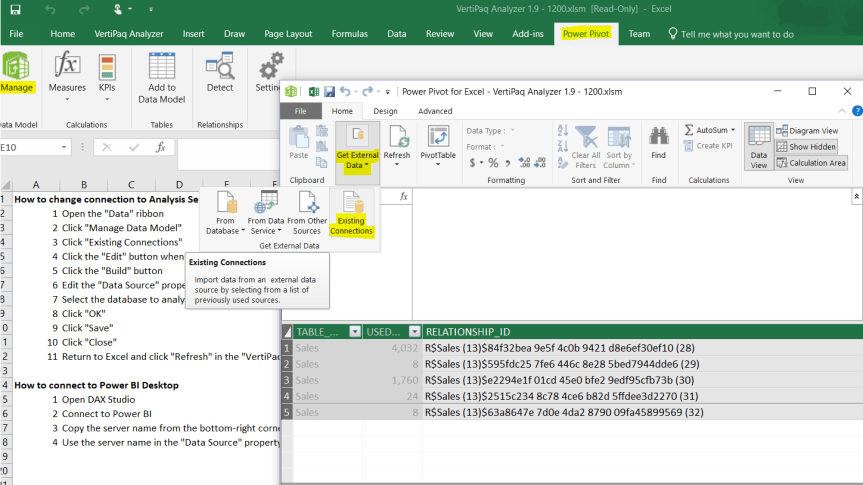Click Clear All Filters

click(586, 147)
